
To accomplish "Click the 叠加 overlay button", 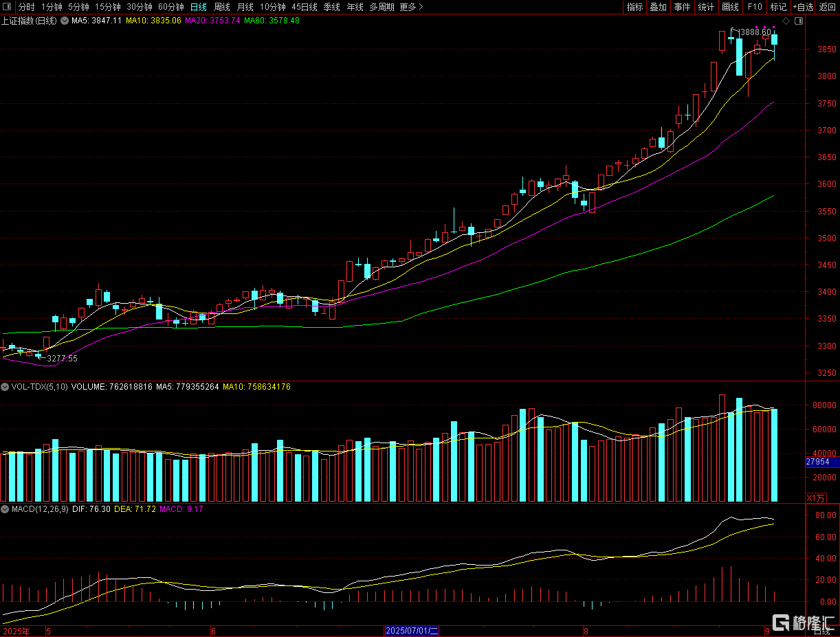I will [x=658, y=7].
